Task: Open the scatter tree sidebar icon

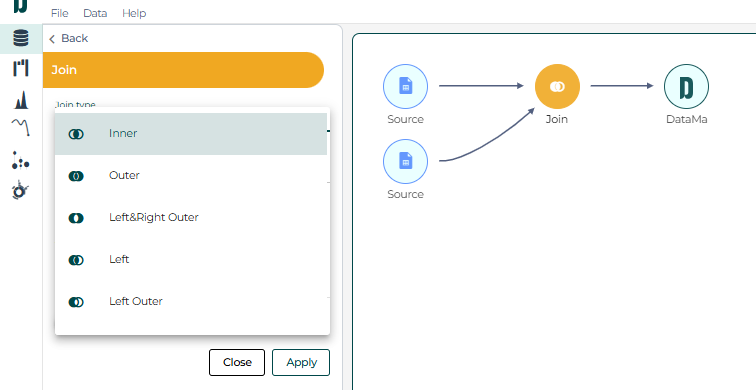Action: click(20, 161)
